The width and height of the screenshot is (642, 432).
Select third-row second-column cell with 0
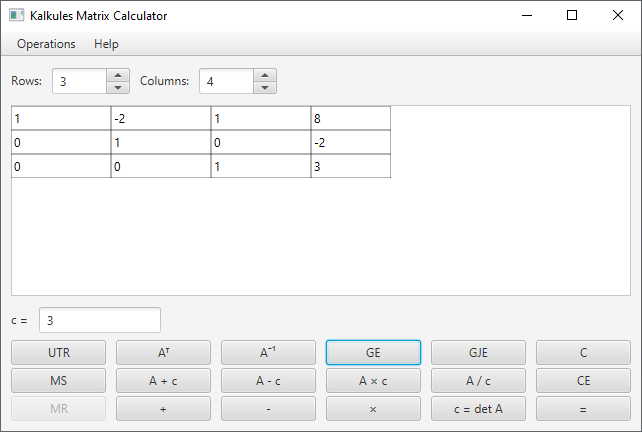pyautogui.click(x=161, y=166)
